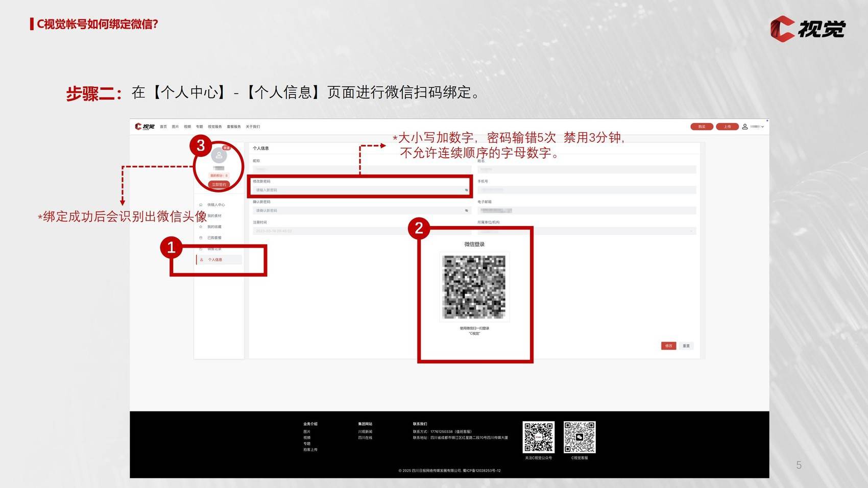Go to 关于我们 in the top navigation
868x488 pixels.
click(253, 127)
